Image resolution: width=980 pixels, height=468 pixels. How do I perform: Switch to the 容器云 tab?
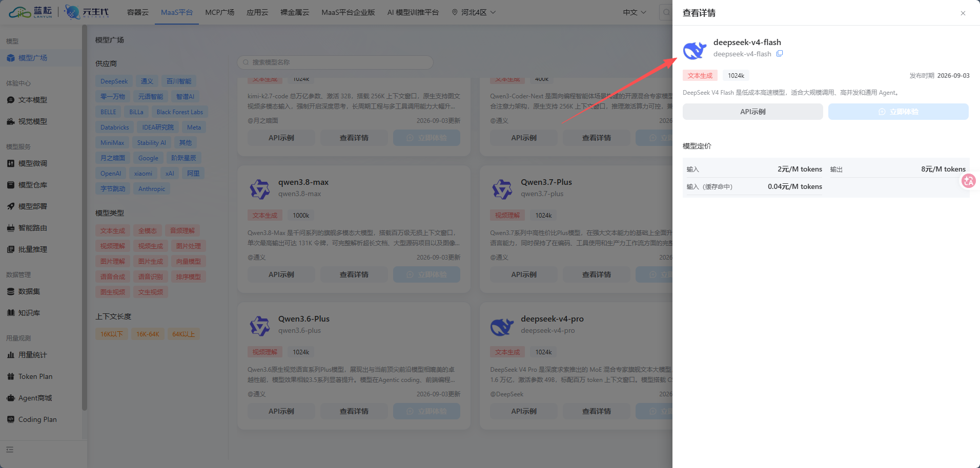(138, 12)
